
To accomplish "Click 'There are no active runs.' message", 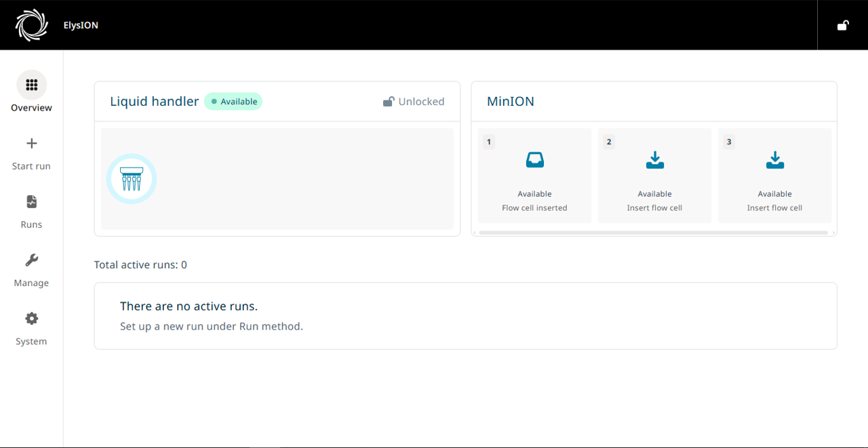I will pyautogui.click(x=189, y=306).
